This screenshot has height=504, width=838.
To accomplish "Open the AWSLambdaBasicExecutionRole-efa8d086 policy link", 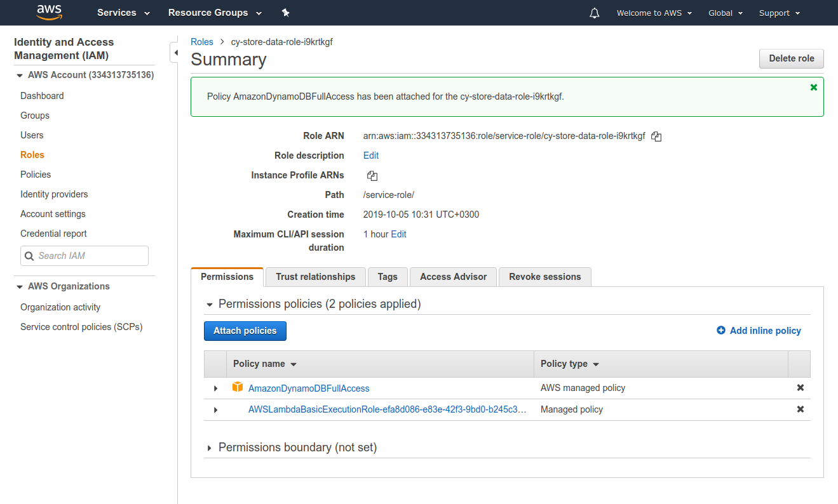I will pos(387,410).
